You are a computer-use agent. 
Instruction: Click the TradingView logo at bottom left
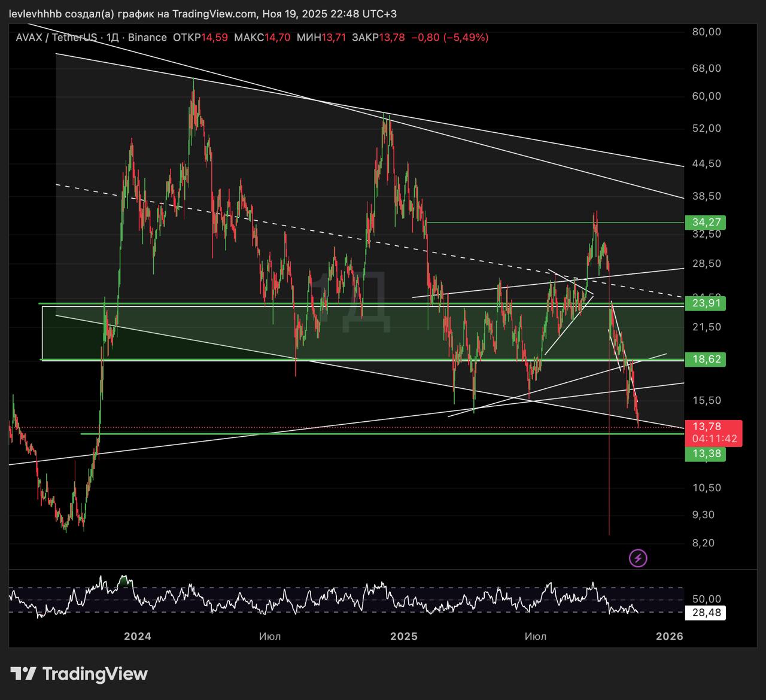pyautogui.click(x=79, y=674)
